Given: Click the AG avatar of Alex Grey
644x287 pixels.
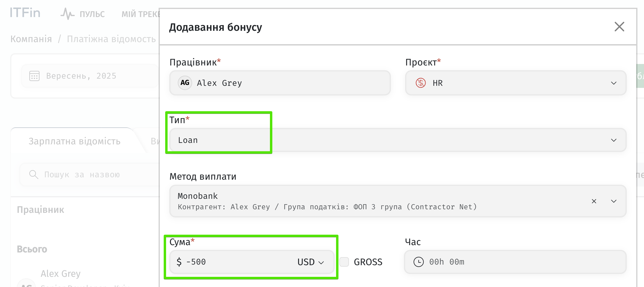Looking at the screenshot, I should click(185, 83).
